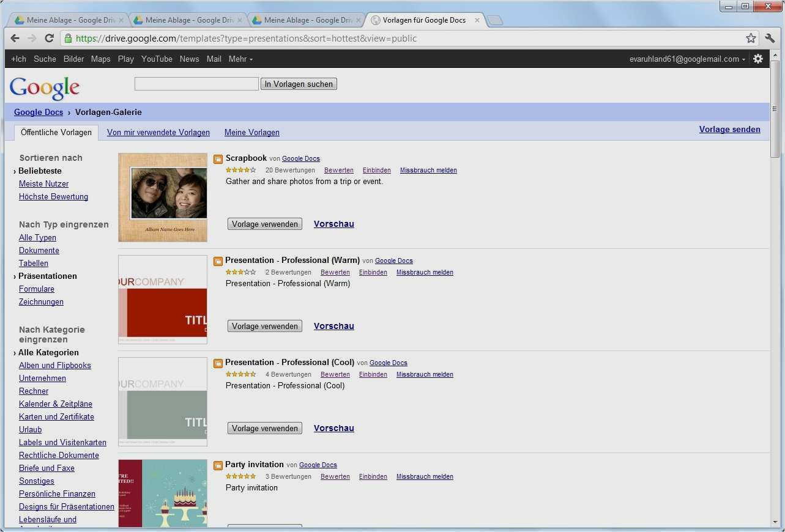Viewport: 785px width, 532px height.
Task: Click the new tab button
Action: point(494,21)
